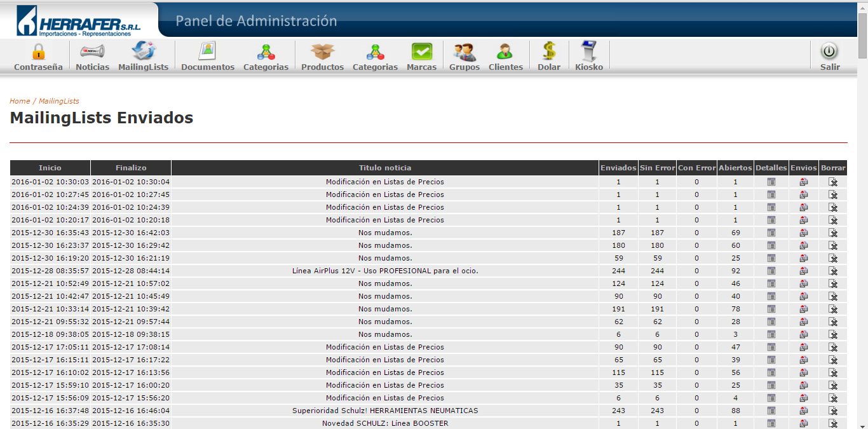The image size is (868, 429).
Task: Click the Inicio cell '2015-12-28 08:35:57'
Action: [x=50, y=271]
